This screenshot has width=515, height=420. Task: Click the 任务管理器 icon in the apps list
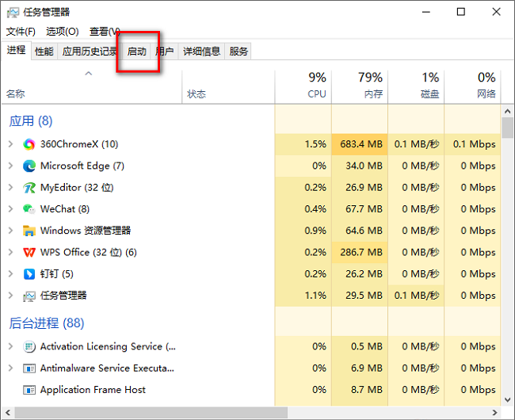click(x=29, y=296)
